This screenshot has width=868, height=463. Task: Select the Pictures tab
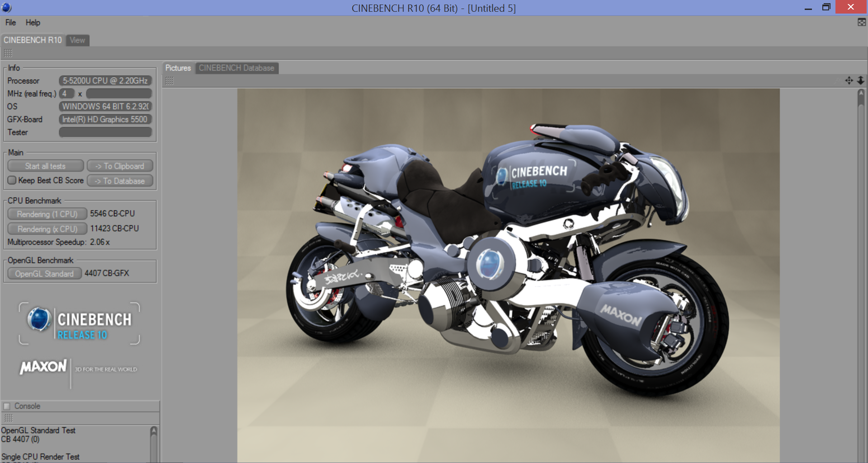click(x=178, y=68)
